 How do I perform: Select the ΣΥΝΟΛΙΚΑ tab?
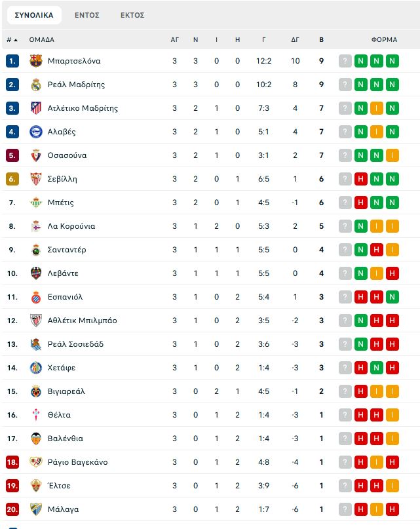click(34, 15)
